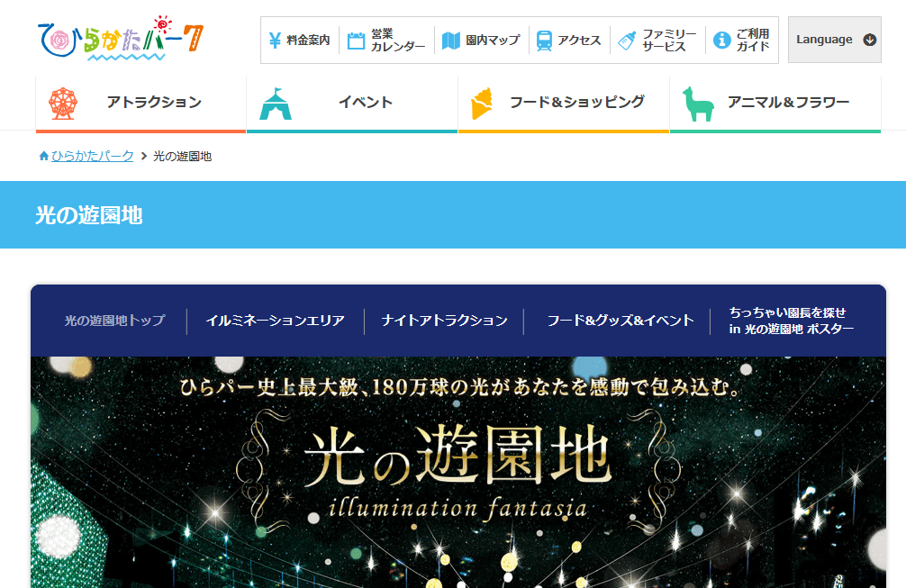Click the ice cream cone icon
The image size is (906, 588).
coord(481,104)
